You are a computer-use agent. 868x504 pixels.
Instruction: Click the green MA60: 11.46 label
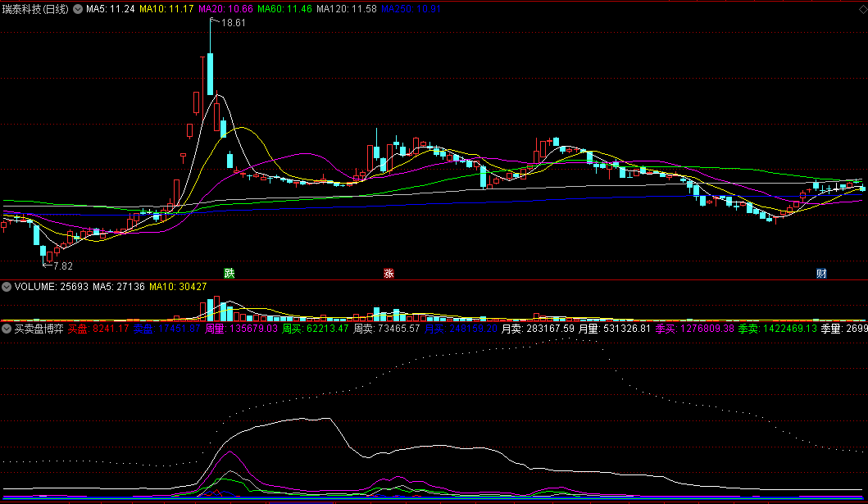coord(284,9)
